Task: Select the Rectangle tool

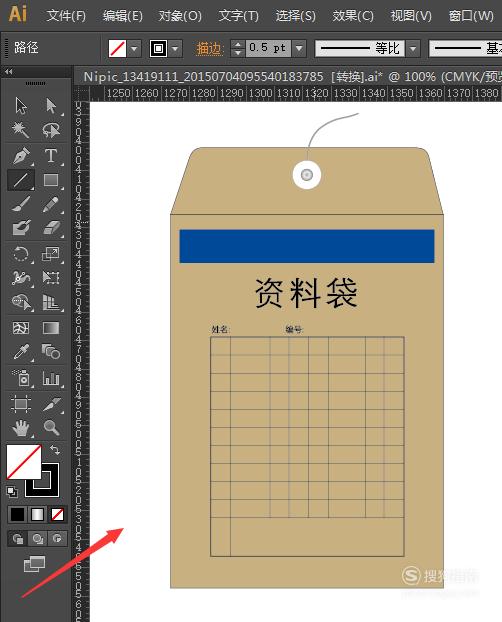Action: pos(51,180)
